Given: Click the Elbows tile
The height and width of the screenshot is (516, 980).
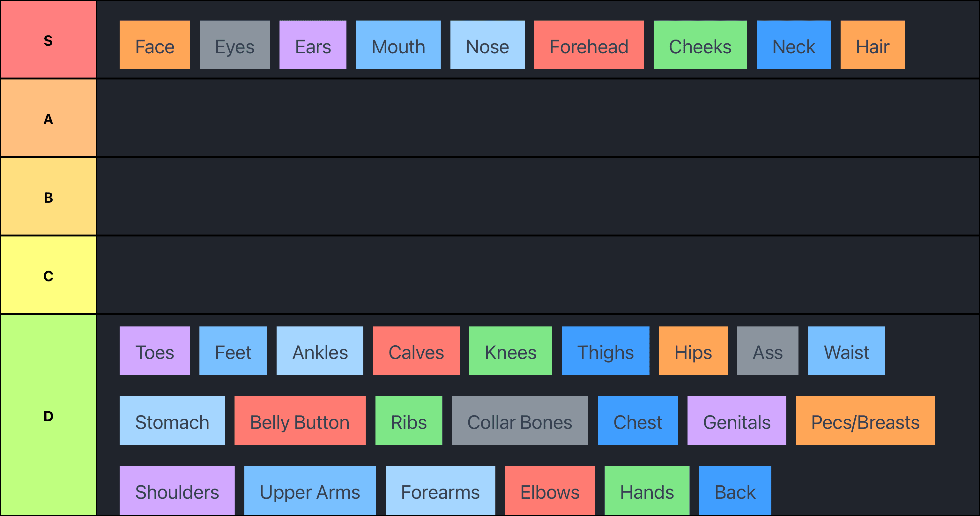Looking at the screenshot, I should (550, 491).
